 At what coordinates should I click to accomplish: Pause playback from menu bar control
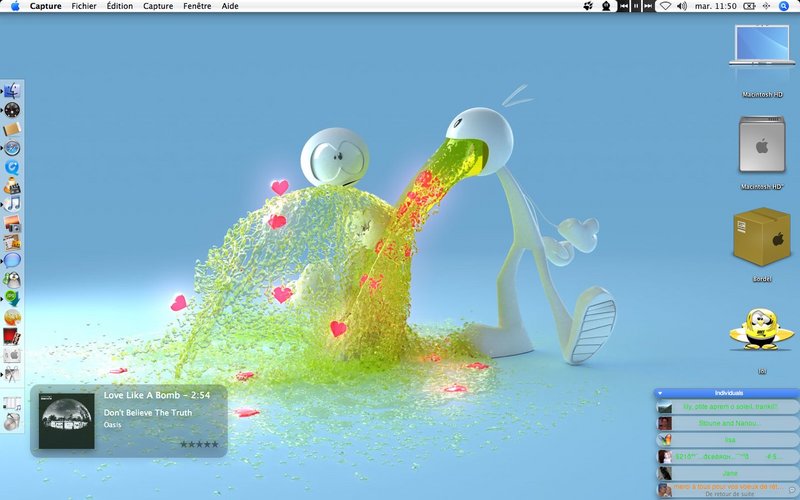tap(636, 6)
